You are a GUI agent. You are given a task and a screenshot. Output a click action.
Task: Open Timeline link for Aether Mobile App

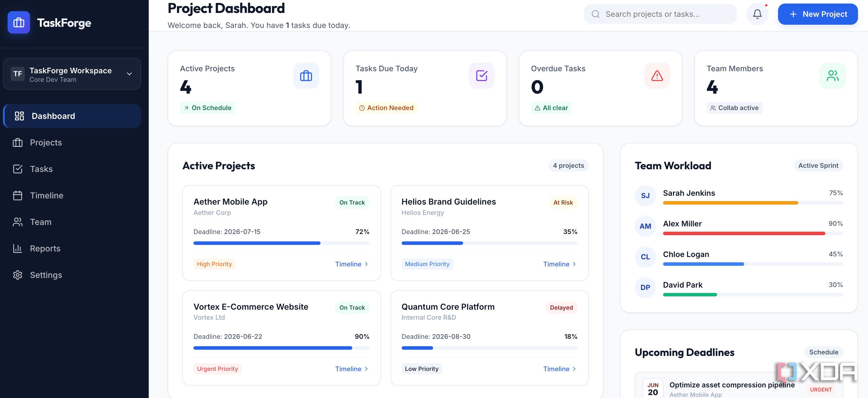click(x=351, y=264)
